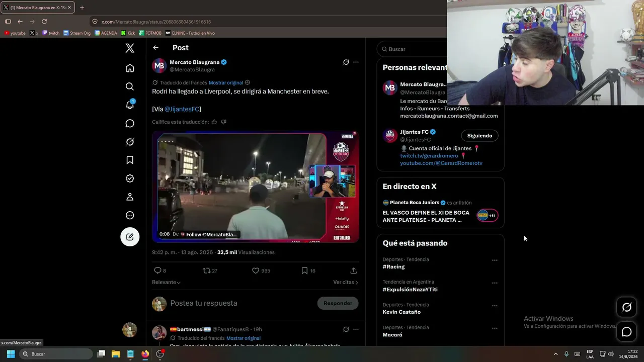This screenshot has height=362, width=644.
Task: Expand Ver citas quotes list
Action: (x=346, y=282)
